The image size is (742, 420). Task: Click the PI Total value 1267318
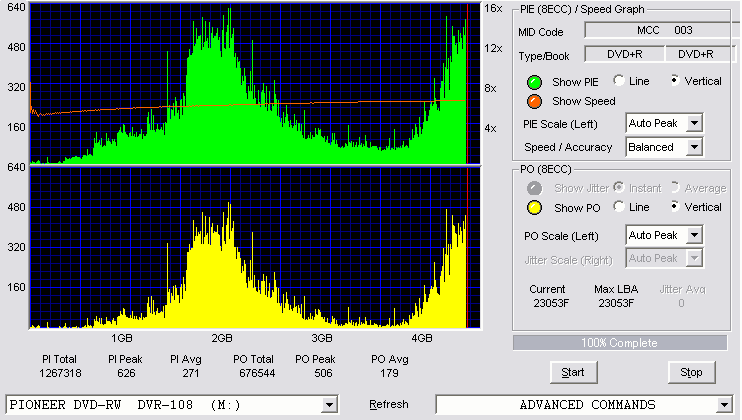60,373
